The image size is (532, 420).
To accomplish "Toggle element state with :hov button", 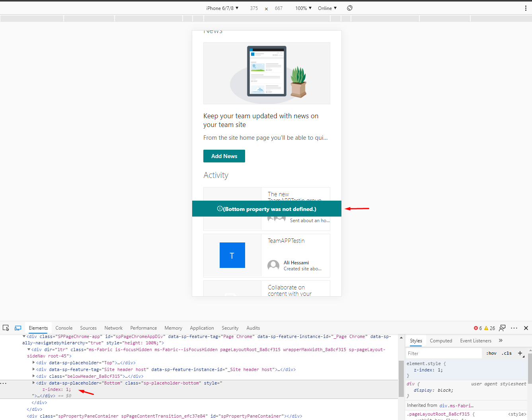I will [x=491, y=353].
